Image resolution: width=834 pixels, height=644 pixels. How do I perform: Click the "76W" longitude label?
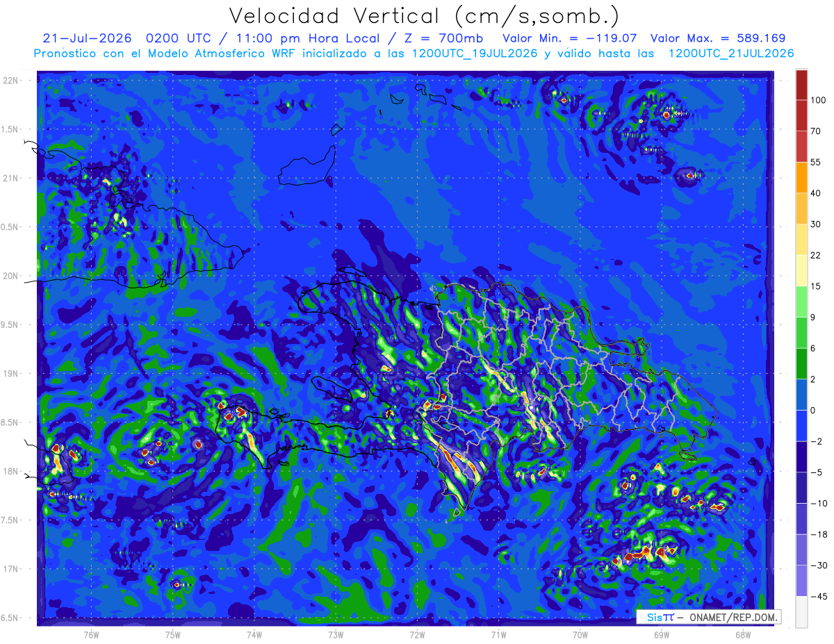click(91, 634)
